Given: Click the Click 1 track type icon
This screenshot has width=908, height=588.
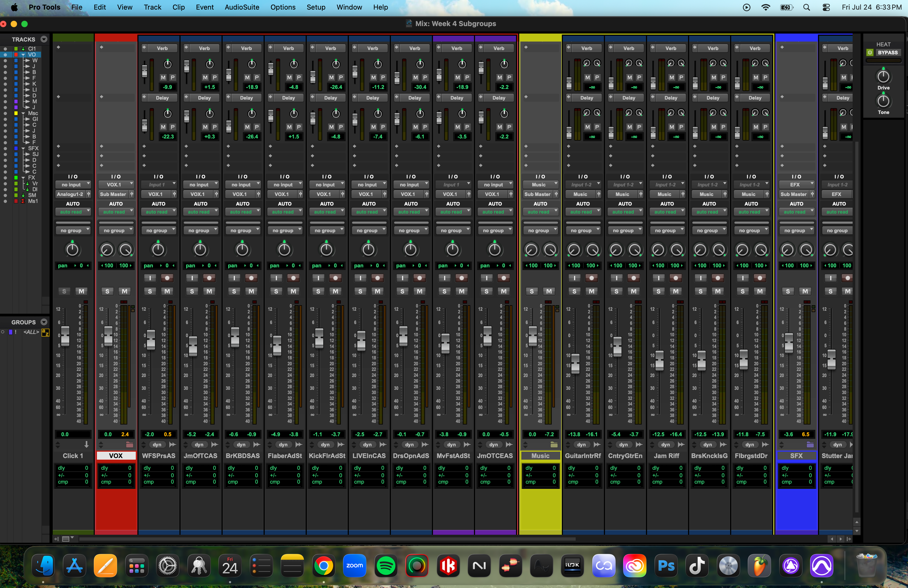Looking at the screenshot, I should point(87,444).
